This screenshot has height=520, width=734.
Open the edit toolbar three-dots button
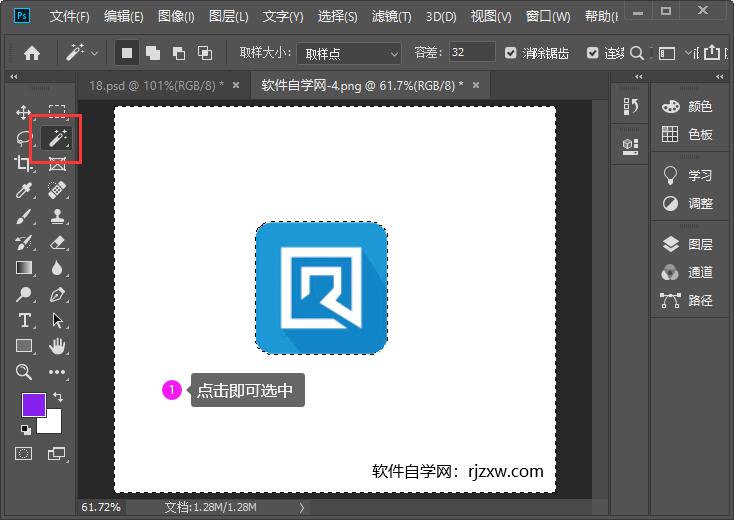[x=57, y=372]
